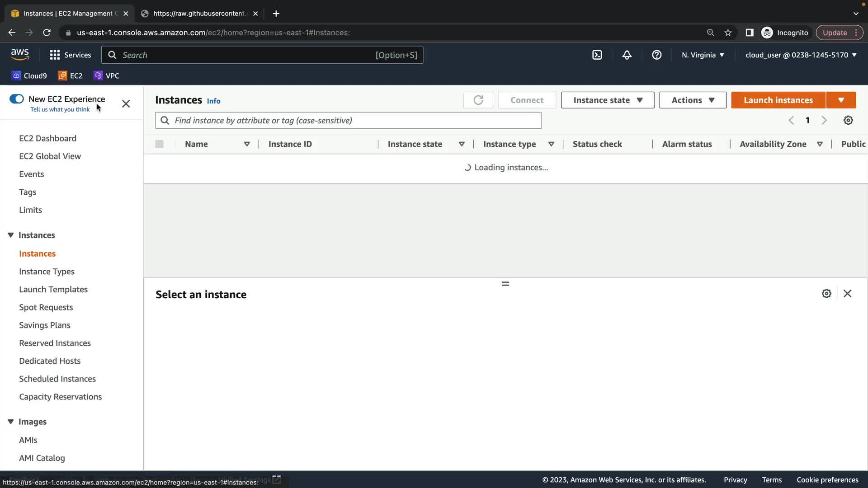Toggle New EC2 Experience switch
This screenshot has width=868, height=488.
point(17,99)
